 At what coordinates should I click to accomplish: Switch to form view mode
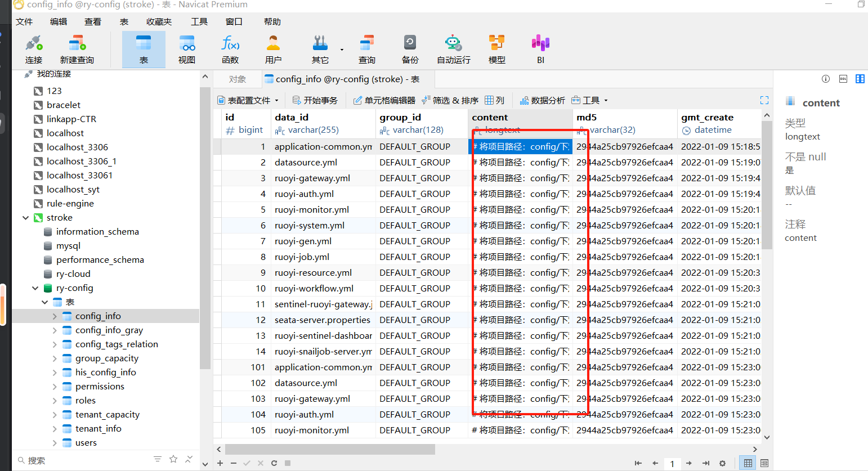coord(764,463)
